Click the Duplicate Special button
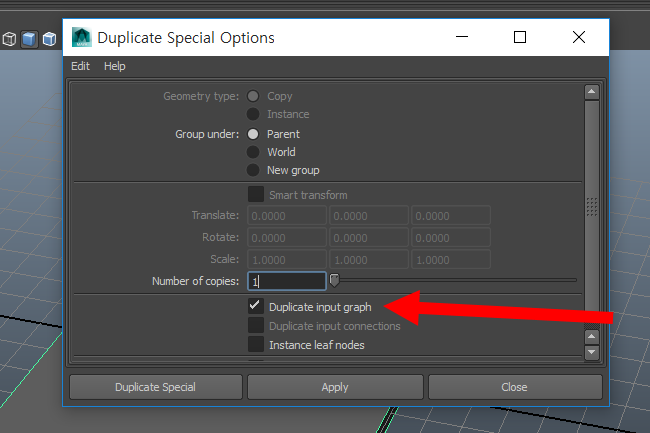The image size is (650, 433). coord(155,387)
